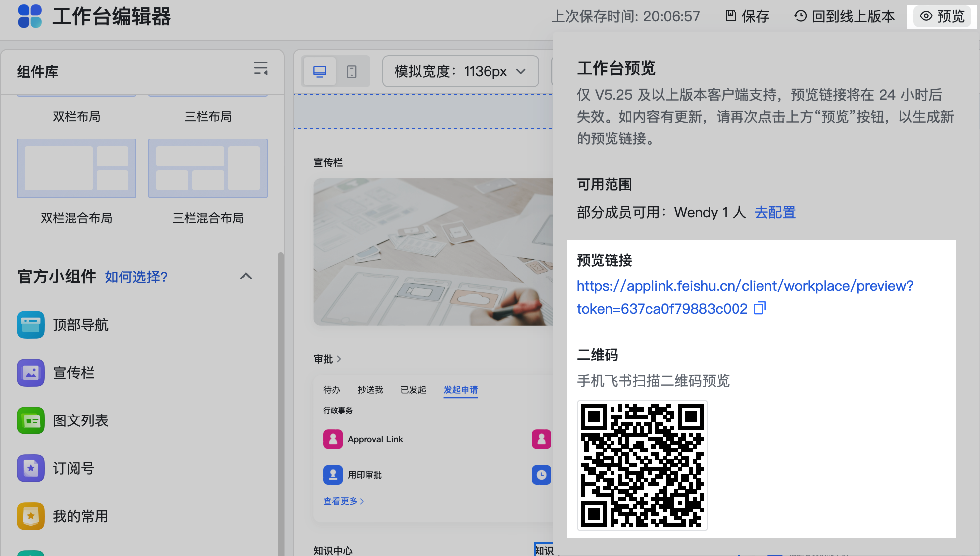Click the 知识中心 section title

[333, 550]
